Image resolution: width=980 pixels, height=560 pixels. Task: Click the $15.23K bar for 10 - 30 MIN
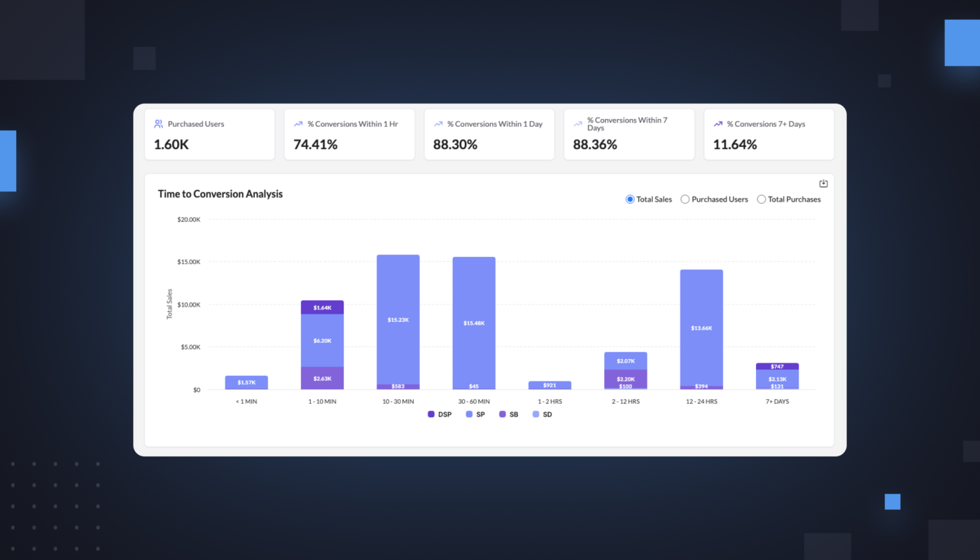coord(398,319)
